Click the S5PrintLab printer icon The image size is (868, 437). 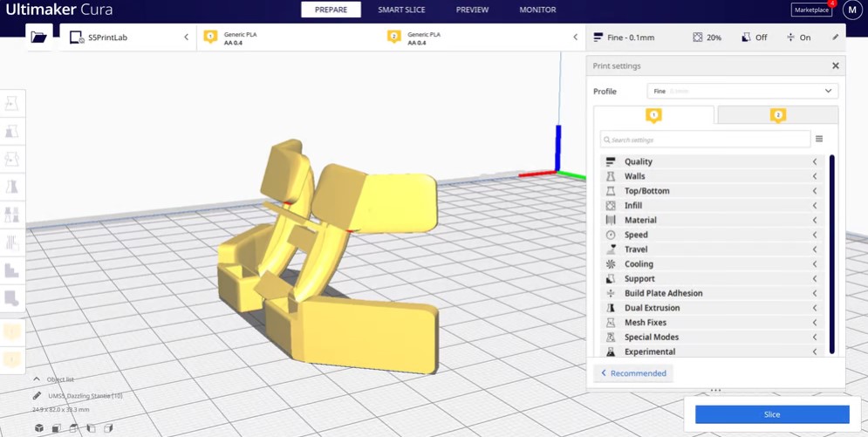(77, 37)
